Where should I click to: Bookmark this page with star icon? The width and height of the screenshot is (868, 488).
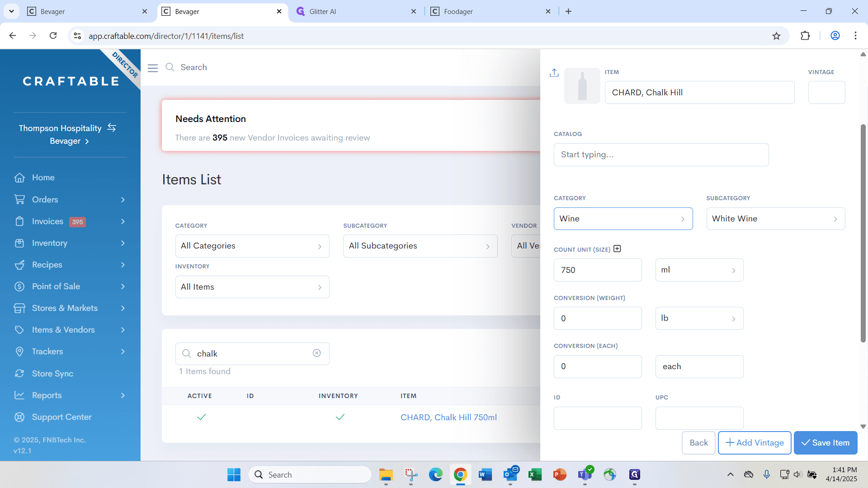point(776,36)
